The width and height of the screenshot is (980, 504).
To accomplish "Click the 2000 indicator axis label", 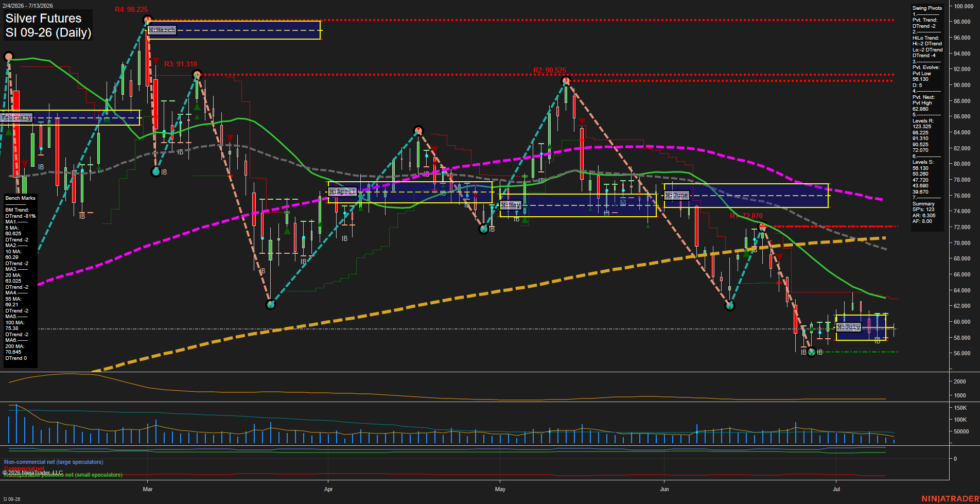I will click(960, 382).
